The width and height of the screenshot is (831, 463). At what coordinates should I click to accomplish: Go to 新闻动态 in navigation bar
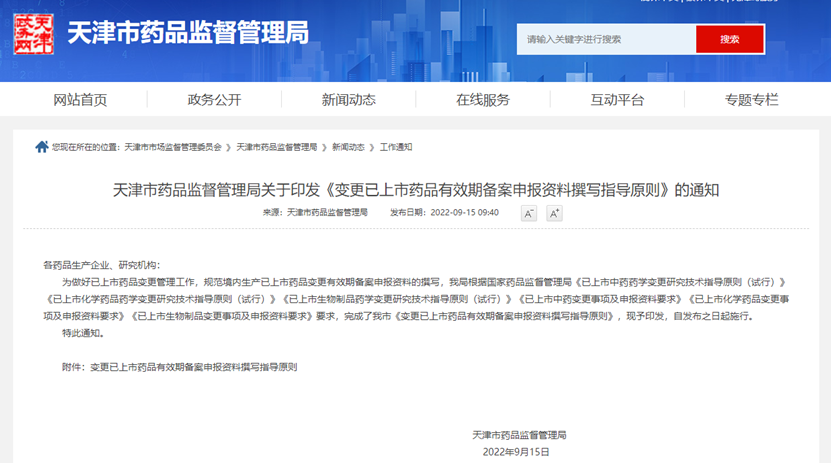click(348, 99)
